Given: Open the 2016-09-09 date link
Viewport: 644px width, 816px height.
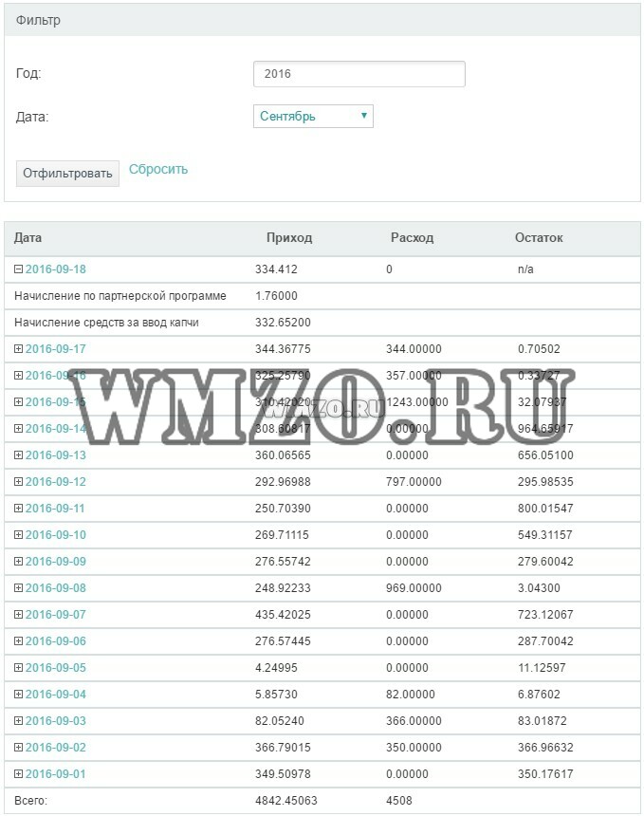Looking at the screenshot, I should click(x=56, y=561).
